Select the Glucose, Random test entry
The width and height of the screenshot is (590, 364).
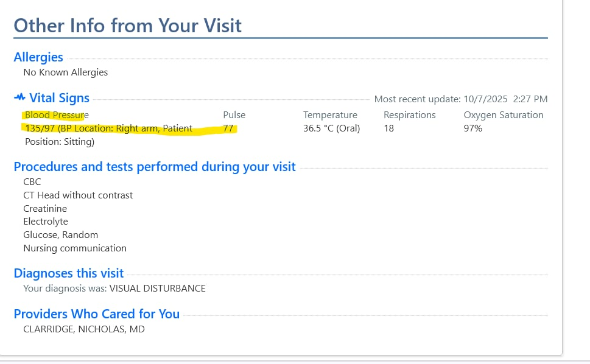point(60,235)
